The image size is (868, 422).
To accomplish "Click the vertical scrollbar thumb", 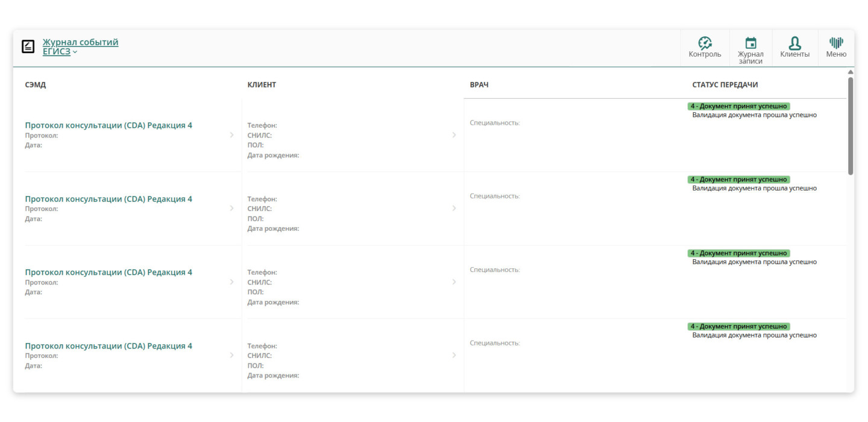I will tap(851, 125).
